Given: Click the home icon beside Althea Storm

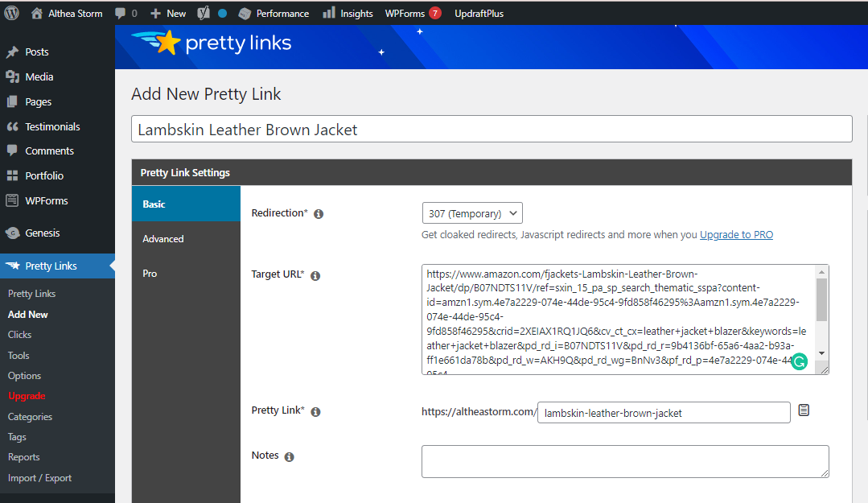Looking at the screenshot, I should click(x=36, y=14).
